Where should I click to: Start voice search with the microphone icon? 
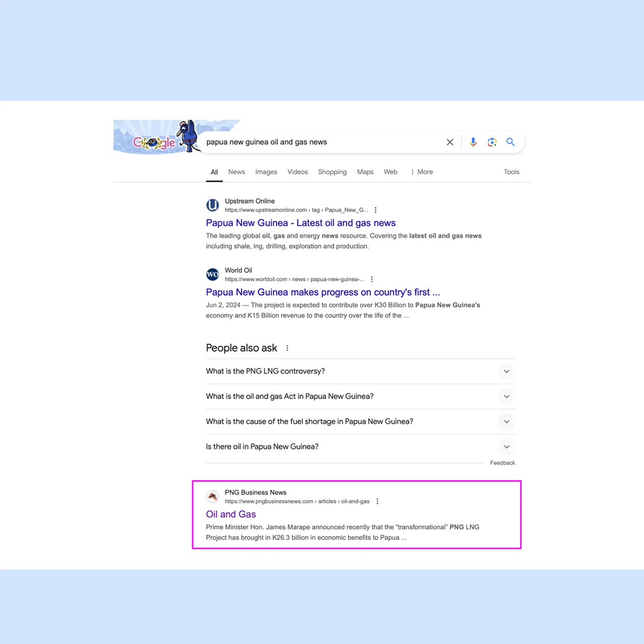473,142
